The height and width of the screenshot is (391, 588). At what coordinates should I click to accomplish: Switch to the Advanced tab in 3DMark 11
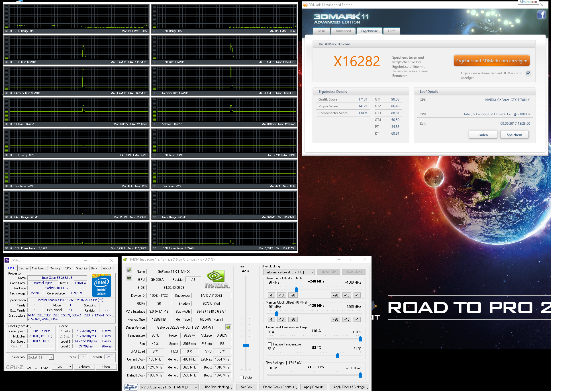(343, 31)
